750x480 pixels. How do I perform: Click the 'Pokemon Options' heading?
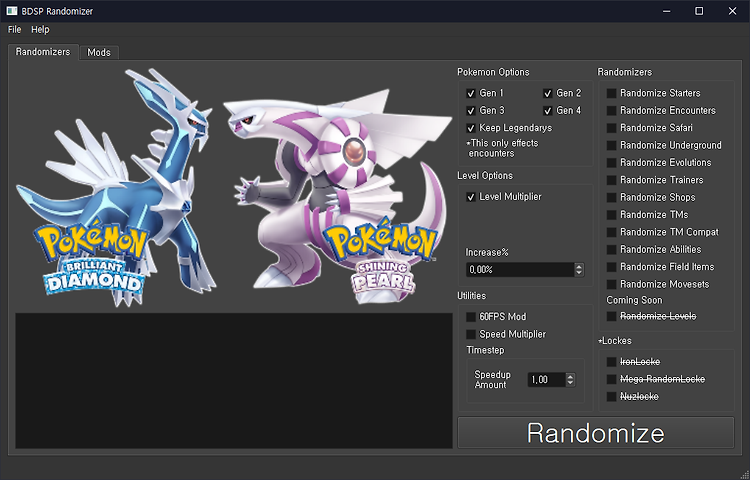tap(493, 72)
